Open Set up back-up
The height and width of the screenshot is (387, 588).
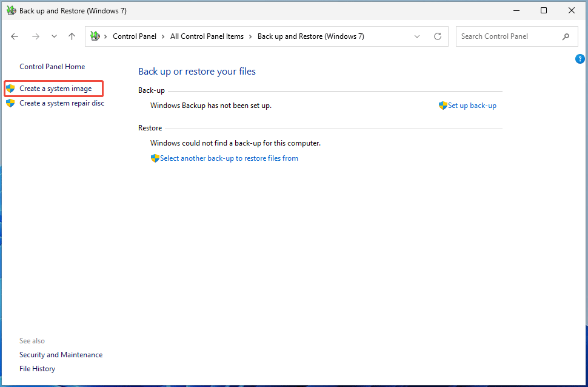pyautogui.click(x=472, y=106)
